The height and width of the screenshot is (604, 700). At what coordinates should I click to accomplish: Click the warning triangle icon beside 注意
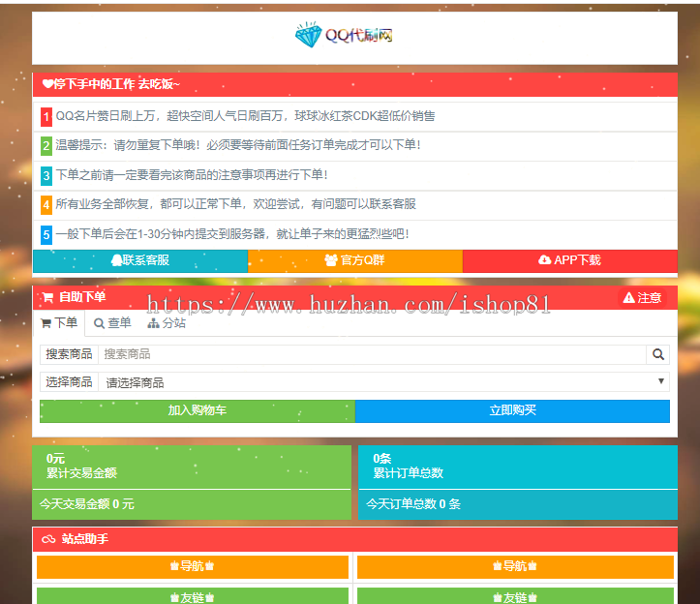pyautogui.click(x=628, y=298)
